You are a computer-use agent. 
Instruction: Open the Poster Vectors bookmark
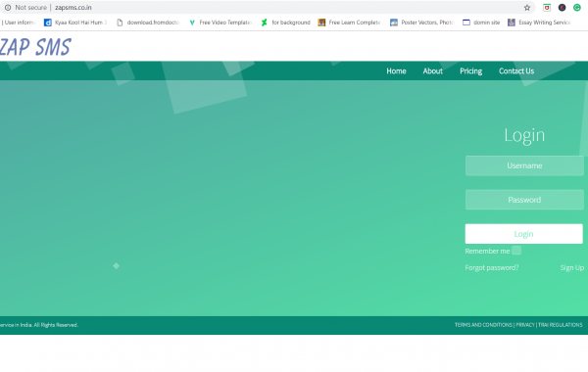pos(421,23)
